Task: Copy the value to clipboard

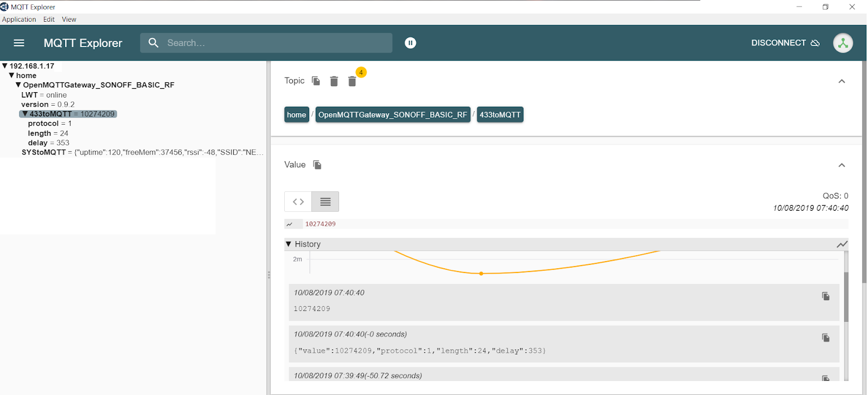Action: [x=317, y=165]
